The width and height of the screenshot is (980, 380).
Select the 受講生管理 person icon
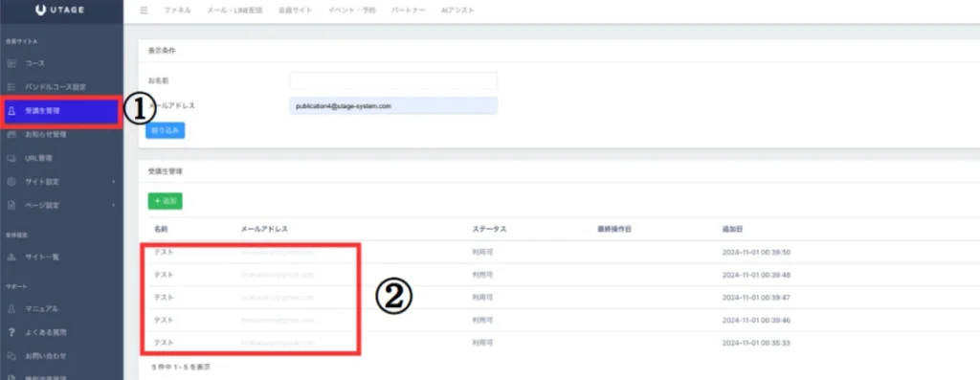pyautogui.click(x=11, y=111)
